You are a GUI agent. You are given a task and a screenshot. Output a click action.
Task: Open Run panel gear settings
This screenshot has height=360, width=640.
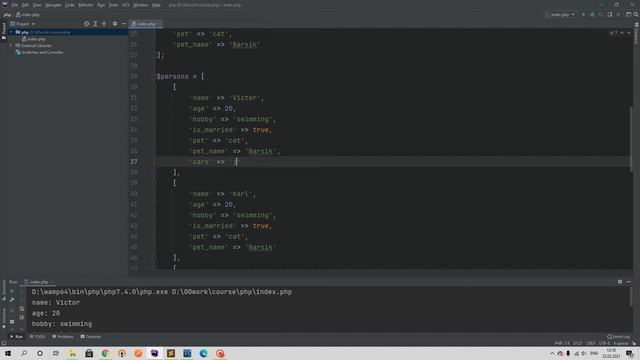click(x=620, y=282)
